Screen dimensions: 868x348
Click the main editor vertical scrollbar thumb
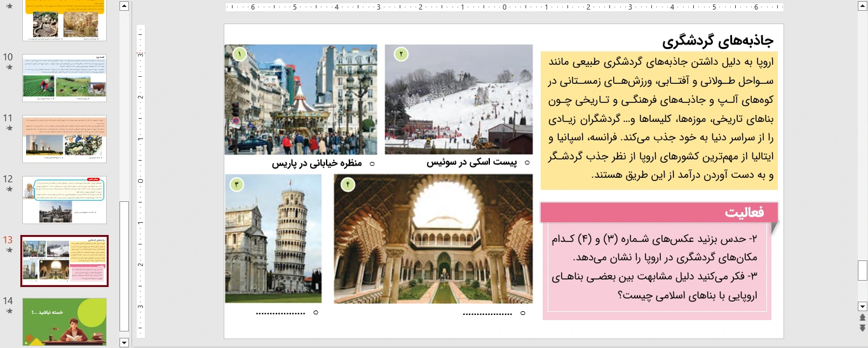point(862,271)
